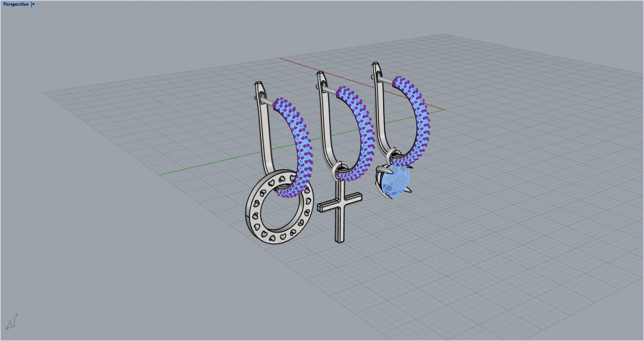Click the world axes icon
The height and width of the screenshot is (341, 644).
click(x=11, y=322)
